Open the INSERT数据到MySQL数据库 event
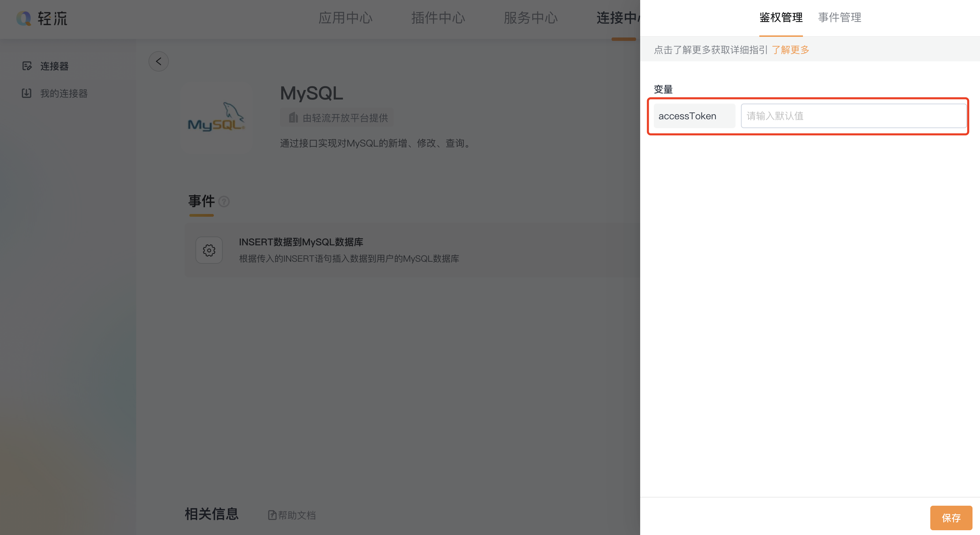This screenshot has width=980, height=535. point(412,250)
